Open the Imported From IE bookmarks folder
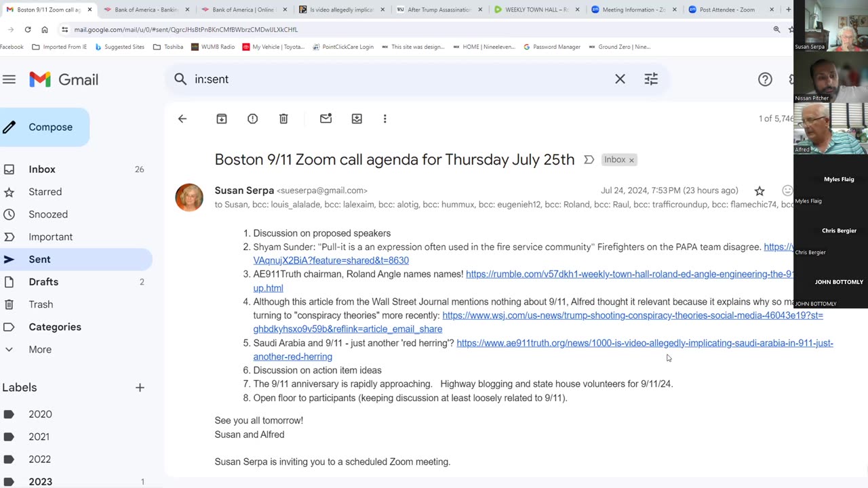This screenshot has height=488, width=868. coord(60,47)
